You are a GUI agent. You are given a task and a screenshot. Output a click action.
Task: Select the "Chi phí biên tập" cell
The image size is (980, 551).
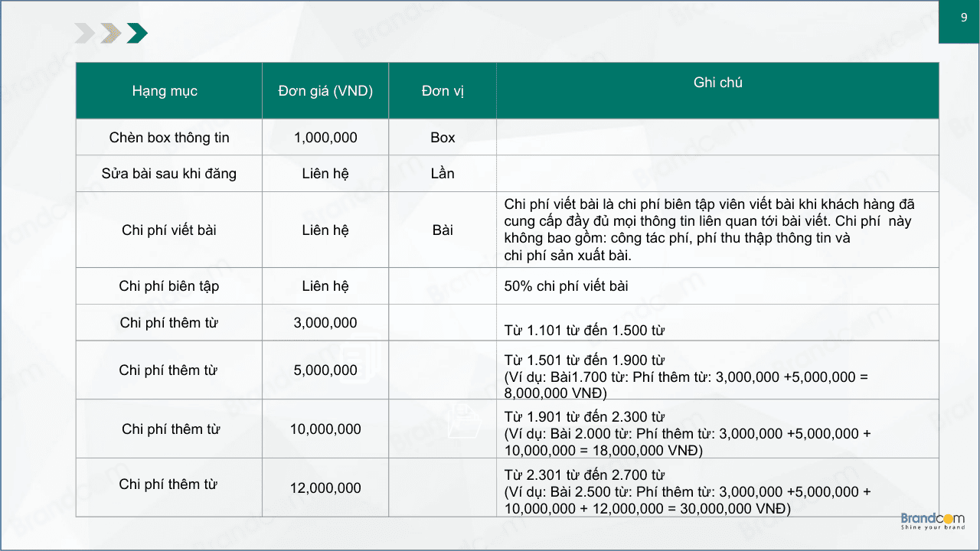(169, 286)
